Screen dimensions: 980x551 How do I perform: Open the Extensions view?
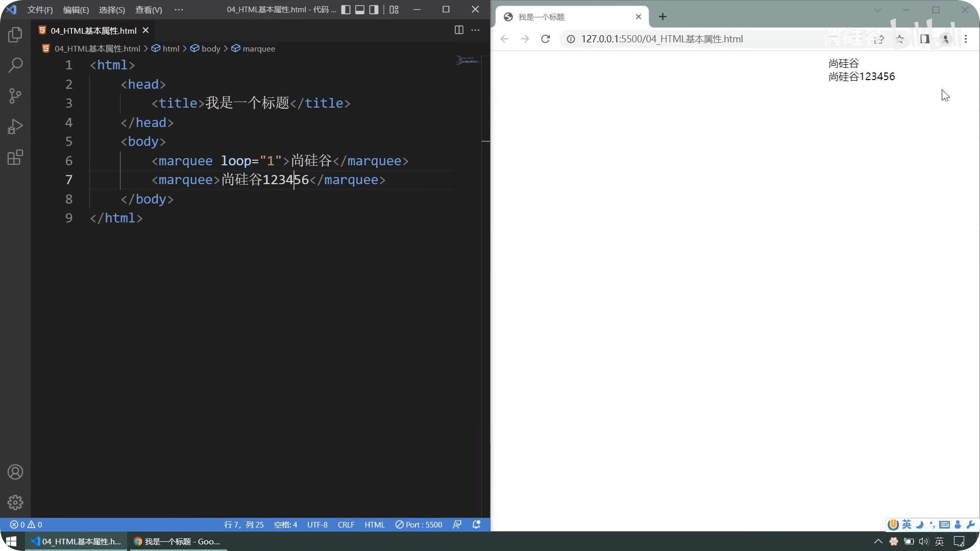point(15,157)
